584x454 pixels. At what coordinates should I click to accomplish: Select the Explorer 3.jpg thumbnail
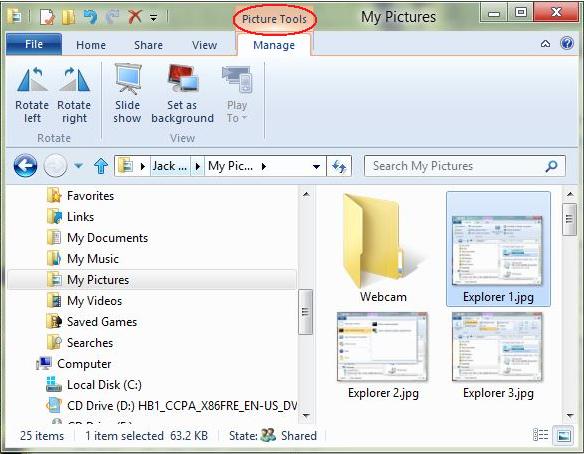(x=498, y=356)
